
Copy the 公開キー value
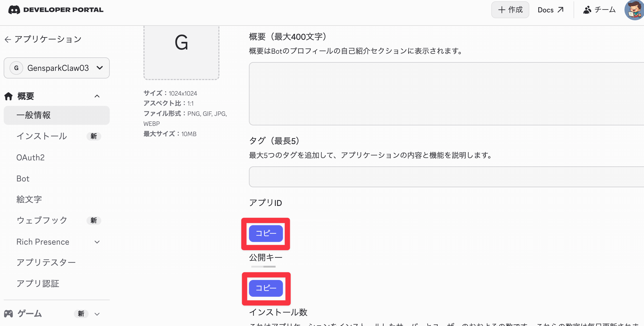coord(266,288)
